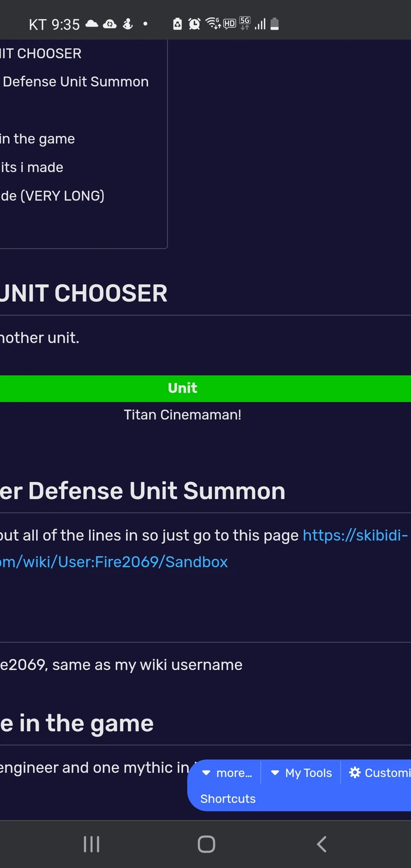This screenshot has height=868, width=411.
Task: Jump to "Defense Unit Summon" contents entry
Action: (76, 82)
